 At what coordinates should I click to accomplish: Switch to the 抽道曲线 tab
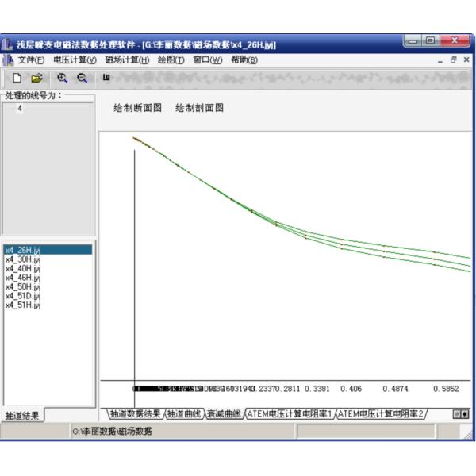point(183,413)
